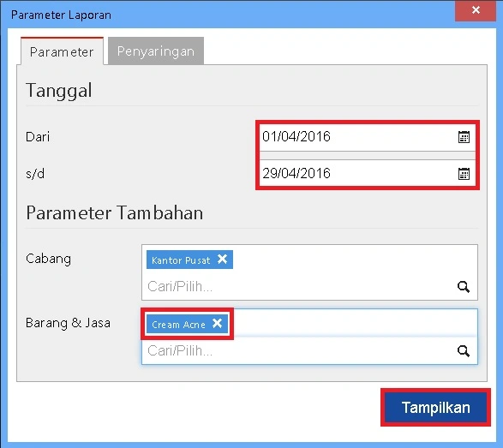Close the Parameter Laporan dialog
Screen dimensions: 503x448
coord(476,10)
